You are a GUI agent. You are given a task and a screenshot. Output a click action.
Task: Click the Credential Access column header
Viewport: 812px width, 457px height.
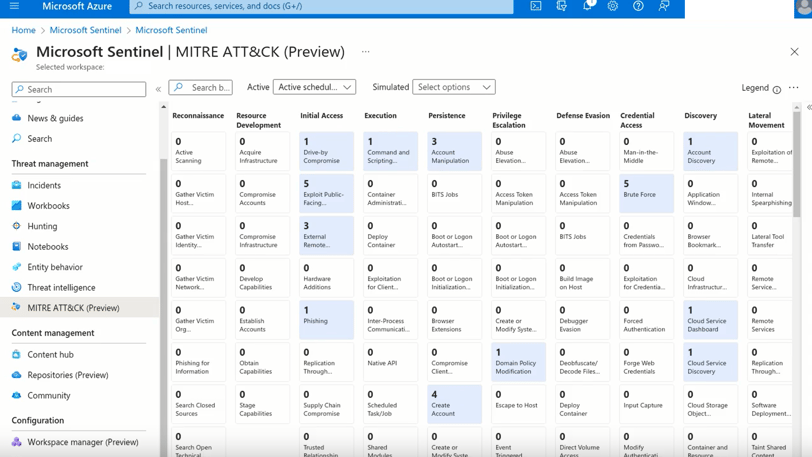pos(637,120)
